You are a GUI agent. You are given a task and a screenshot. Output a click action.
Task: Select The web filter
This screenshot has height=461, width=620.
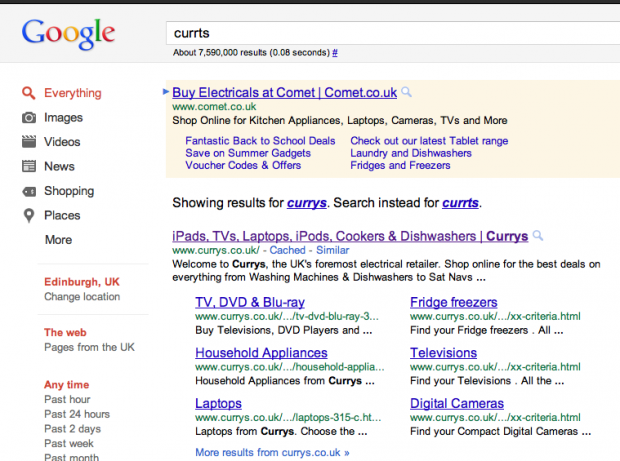[x=65, y=333]
